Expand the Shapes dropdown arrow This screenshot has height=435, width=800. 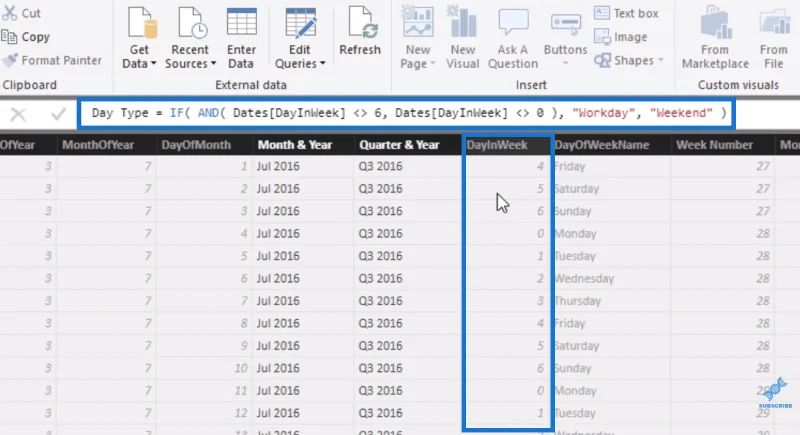click(661, 61)
